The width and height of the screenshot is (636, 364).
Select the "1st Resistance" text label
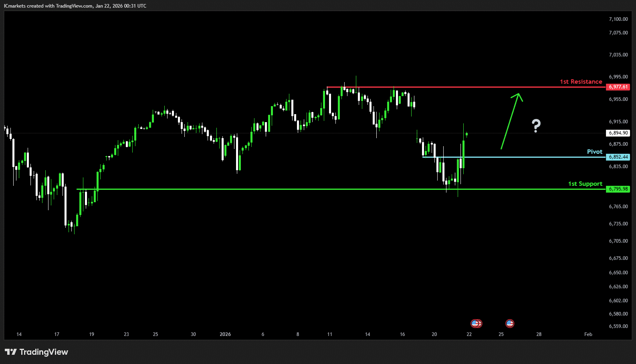(581, 82)
